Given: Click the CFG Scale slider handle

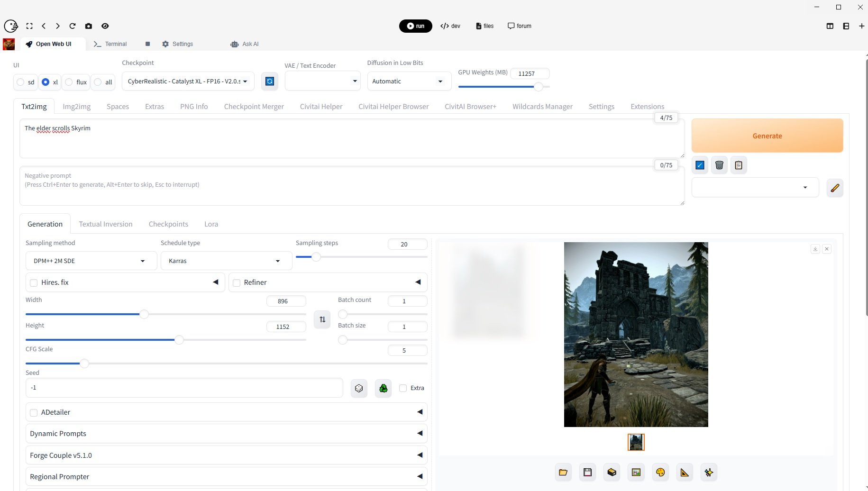Looking at the screenshot, I should [x=84, y=364].
